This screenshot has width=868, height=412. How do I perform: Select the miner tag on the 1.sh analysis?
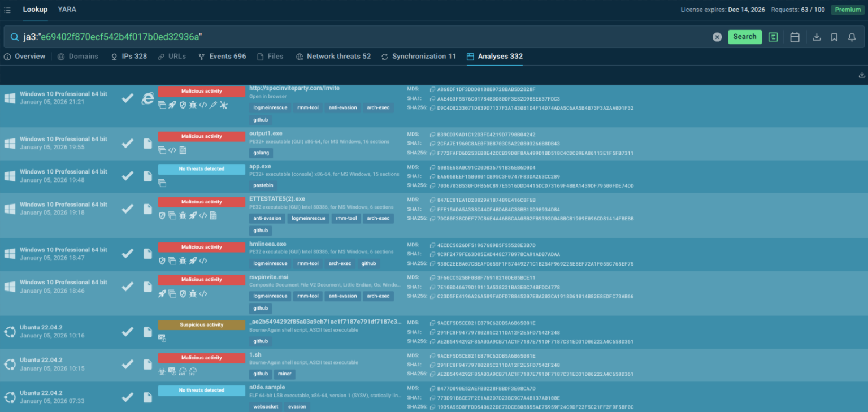point(284,374)
